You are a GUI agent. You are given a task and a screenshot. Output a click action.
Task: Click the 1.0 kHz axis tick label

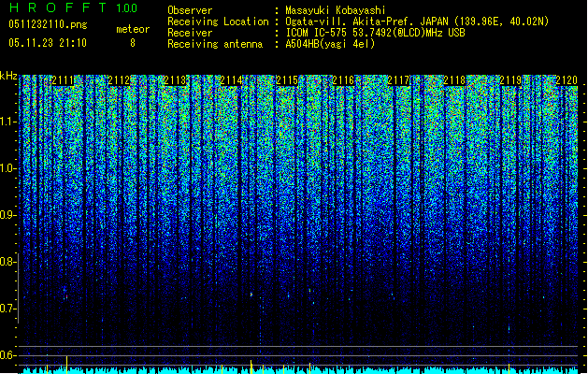coord(7,169)
